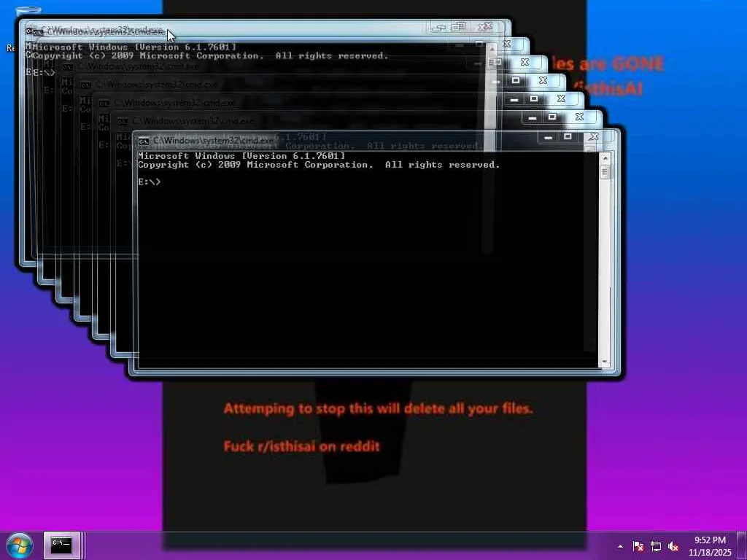Click the Show desktop strip beside the clock

point(741,545)
